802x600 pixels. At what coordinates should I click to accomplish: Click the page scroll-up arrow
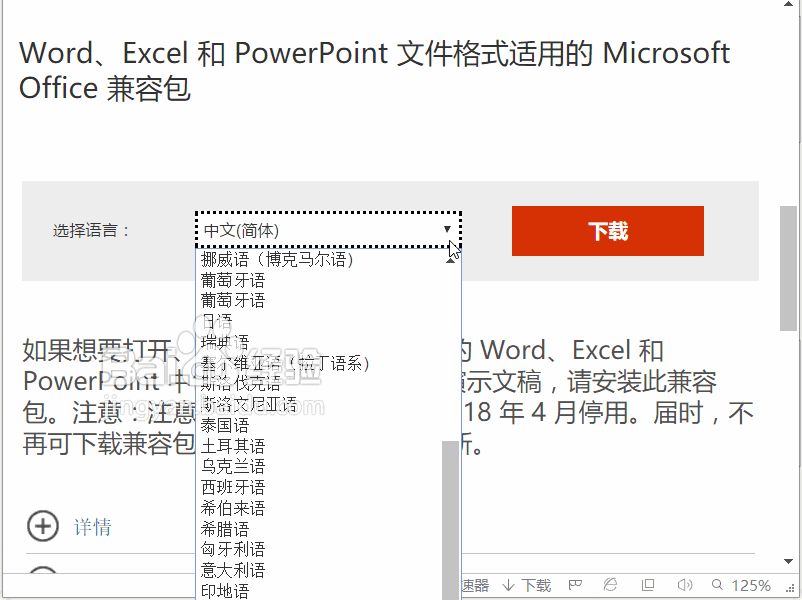pos(788,4)
